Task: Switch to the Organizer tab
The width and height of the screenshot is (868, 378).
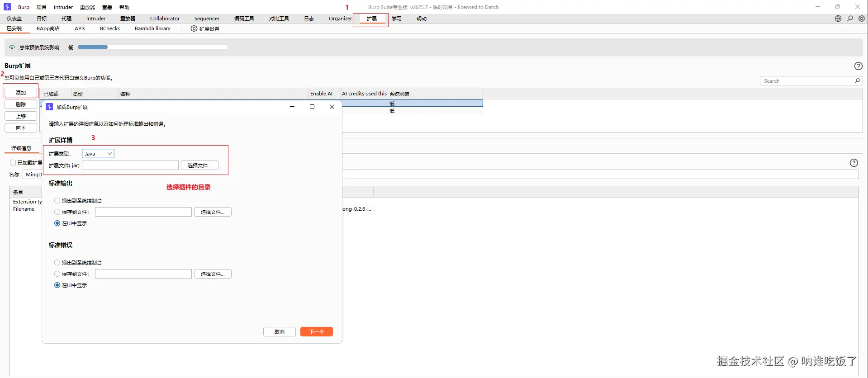Action: [x=340, y=19]
